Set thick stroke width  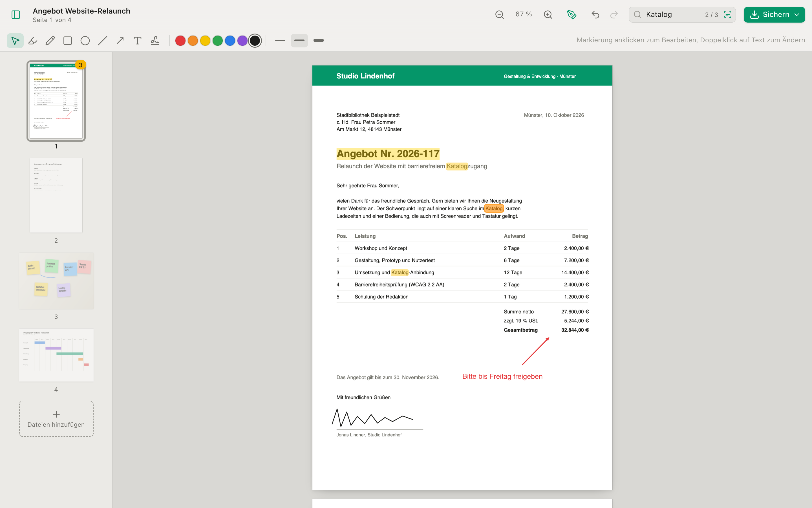click(x=318, y=41)
